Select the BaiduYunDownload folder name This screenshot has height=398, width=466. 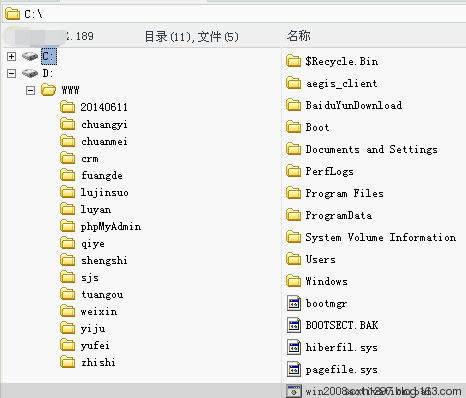coord(354,105)
